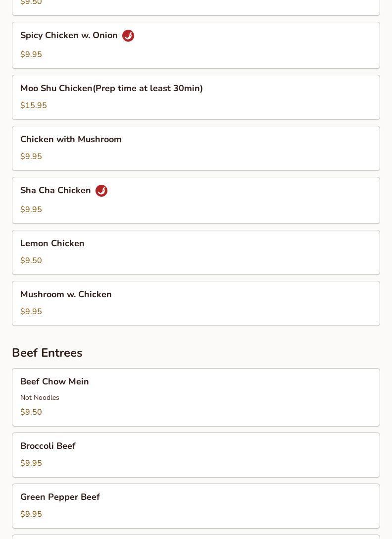Viewport: 392px width, 539px height.
Task: Open Spicy Chicken w. Onion menu item
Action: point(196,46)
